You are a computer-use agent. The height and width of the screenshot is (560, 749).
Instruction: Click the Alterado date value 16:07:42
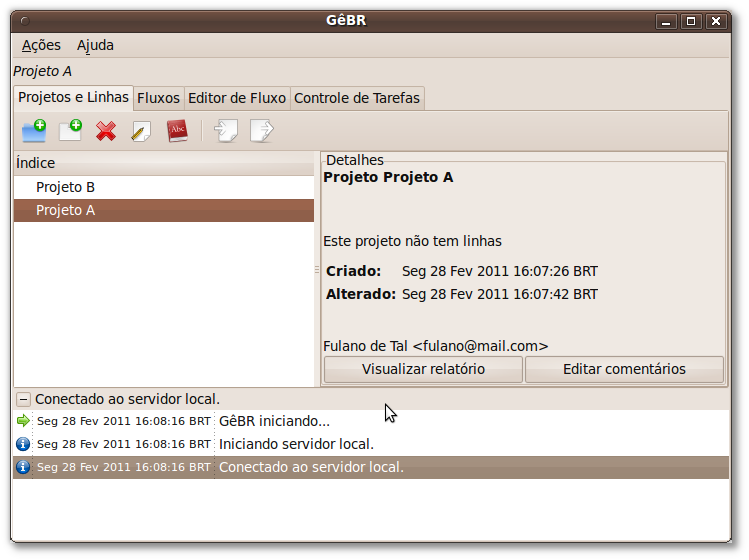coord(500,294)
